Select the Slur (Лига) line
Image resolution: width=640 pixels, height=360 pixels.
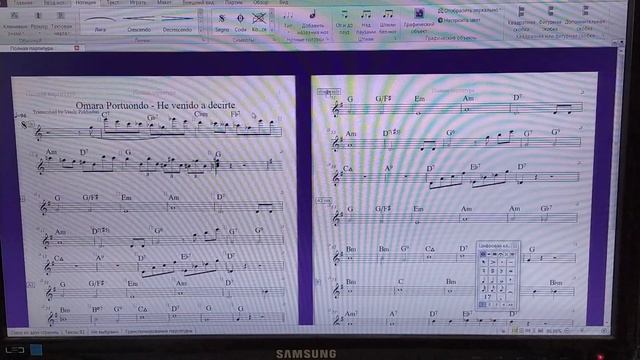tap(100, 22)
